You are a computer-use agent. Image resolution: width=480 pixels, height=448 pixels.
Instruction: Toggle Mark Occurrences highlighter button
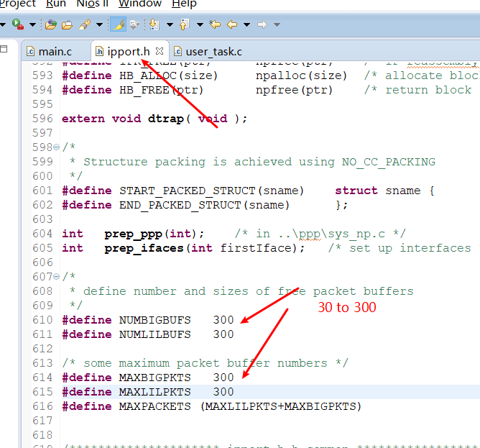tap(118, 24)
